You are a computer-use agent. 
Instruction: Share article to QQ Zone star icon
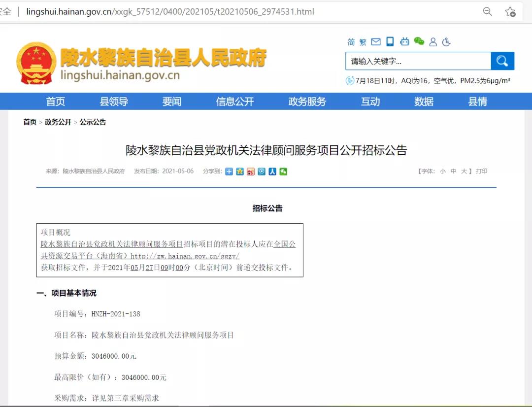tap(240, 171)
